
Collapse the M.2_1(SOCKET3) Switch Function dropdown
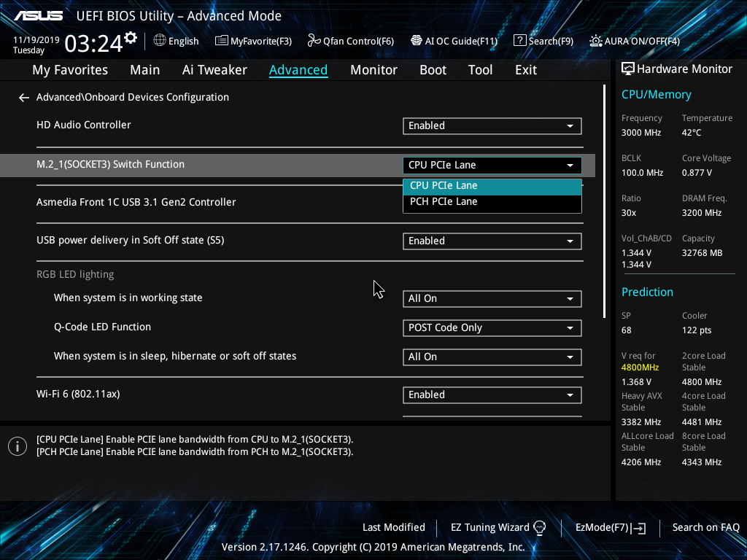pos(492,166)
